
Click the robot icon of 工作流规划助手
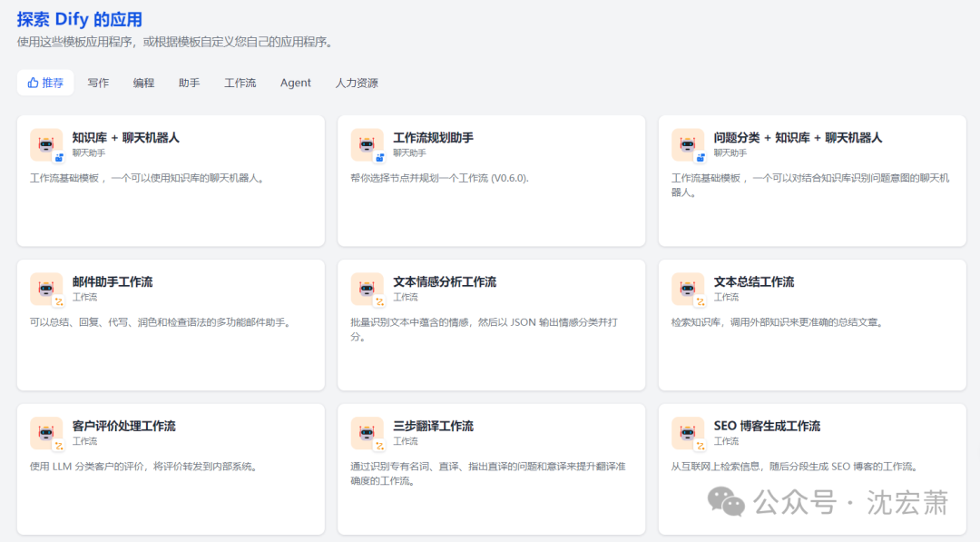point(367,145)
